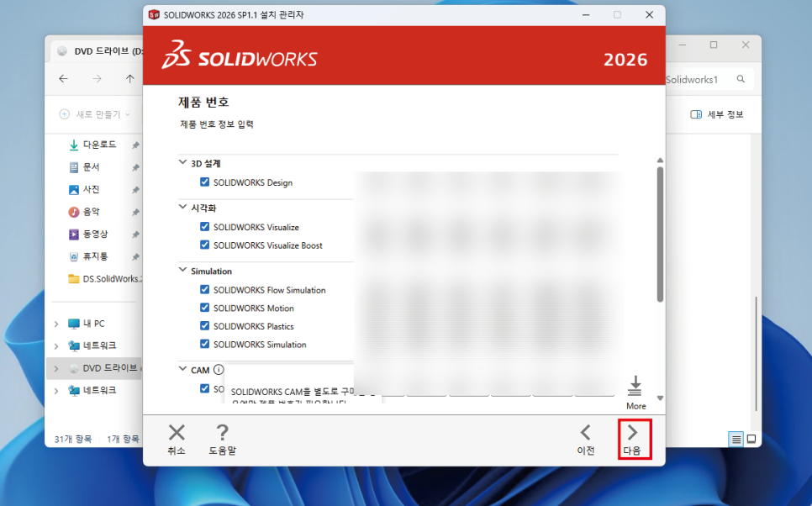Uncheck SOLIDWORKS Design checkbox
Screen dimensions: 812x506
[204, 182]
